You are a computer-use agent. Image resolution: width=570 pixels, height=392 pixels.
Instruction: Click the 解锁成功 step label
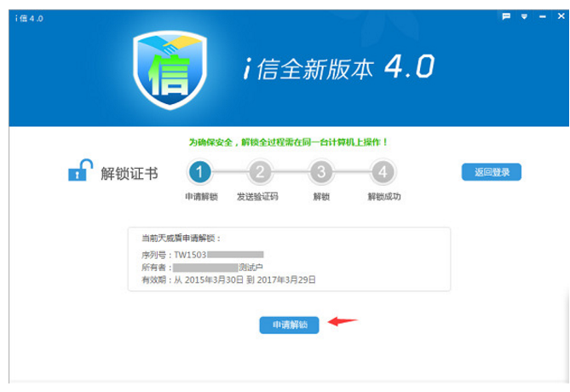coord(384,197)
